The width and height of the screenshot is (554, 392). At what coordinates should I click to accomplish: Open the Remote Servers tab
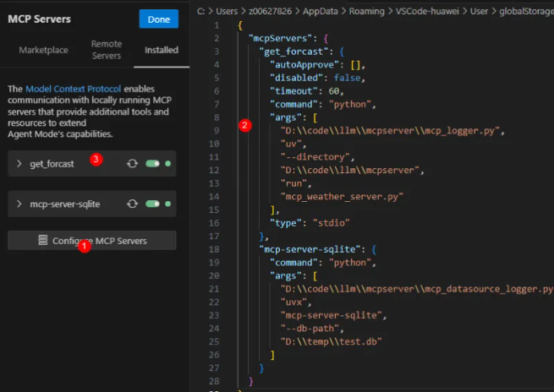(x=106, y=50)
